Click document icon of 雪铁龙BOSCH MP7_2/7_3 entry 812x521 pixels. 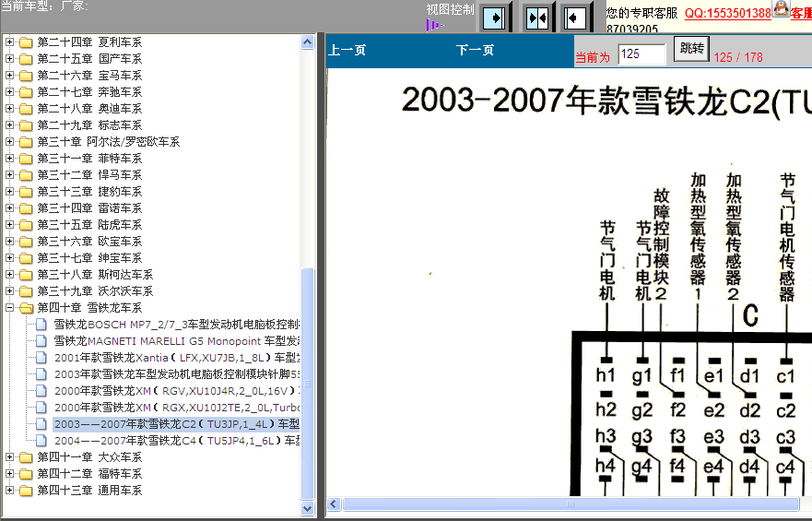(41, 325)
